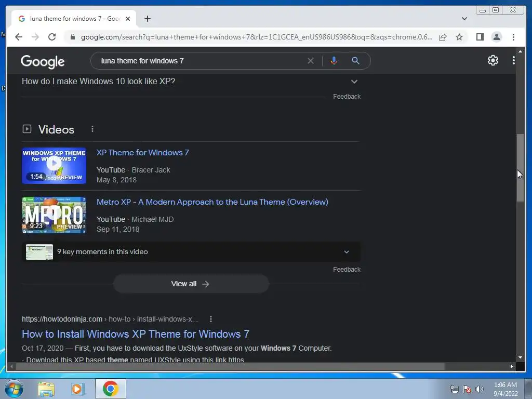Reload the Google search page

pos(52,37)
